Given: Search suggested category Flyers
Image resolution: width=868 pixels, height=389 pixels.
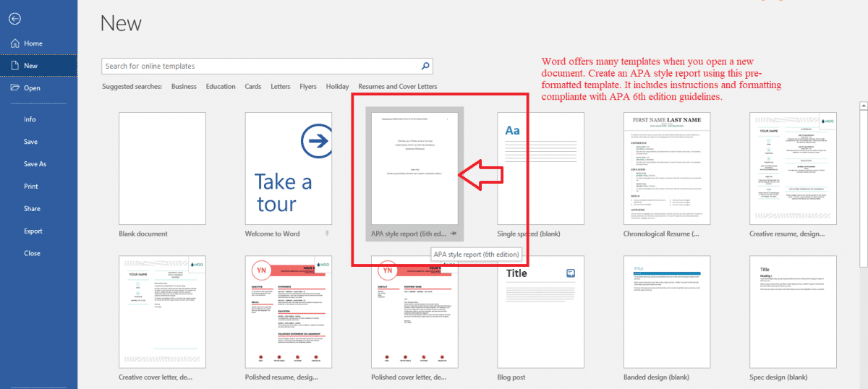Looking at the screenshot, I should point(308,87).
